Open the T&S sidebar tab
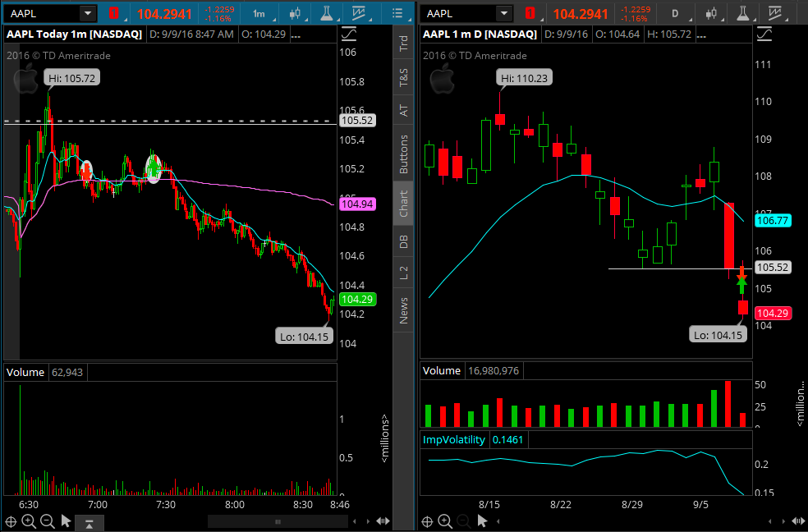 [x=403, y=77]
